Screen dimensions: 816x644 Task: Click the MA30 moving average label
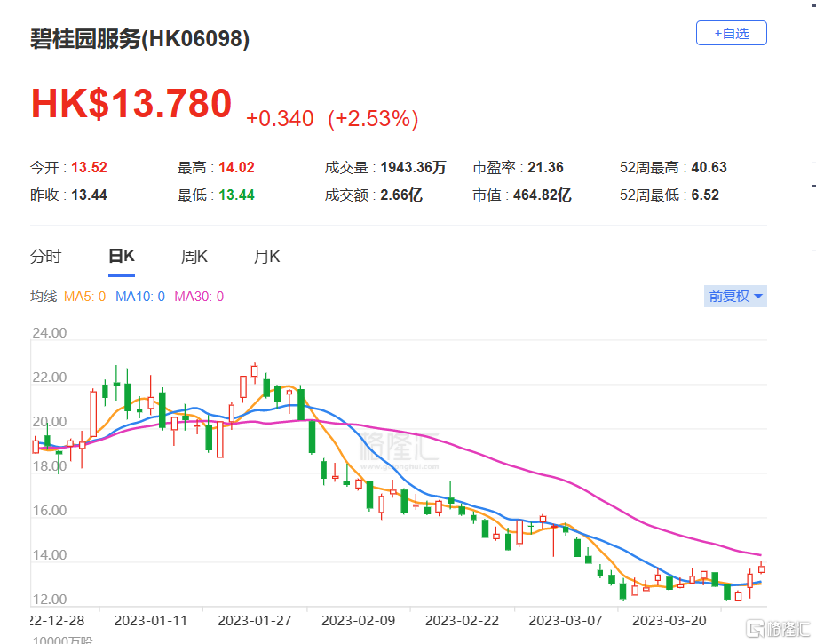pos(199,297)
